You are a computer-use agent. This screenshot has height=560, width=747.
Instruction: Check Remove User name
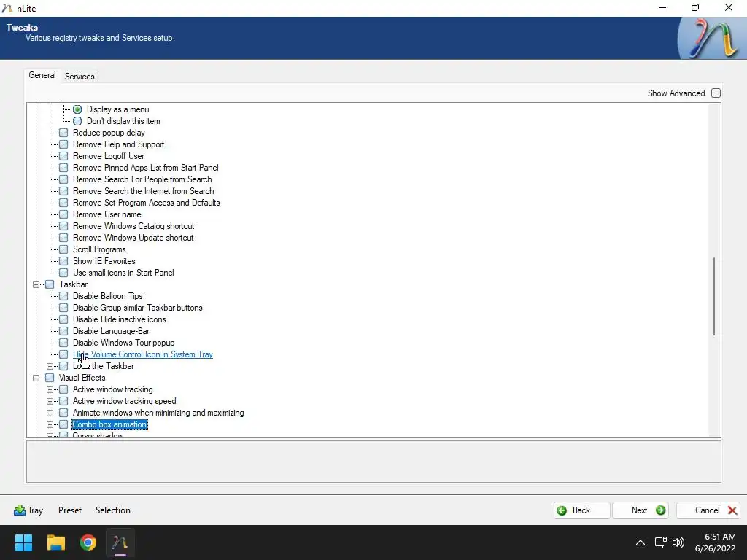click(63, 214)
